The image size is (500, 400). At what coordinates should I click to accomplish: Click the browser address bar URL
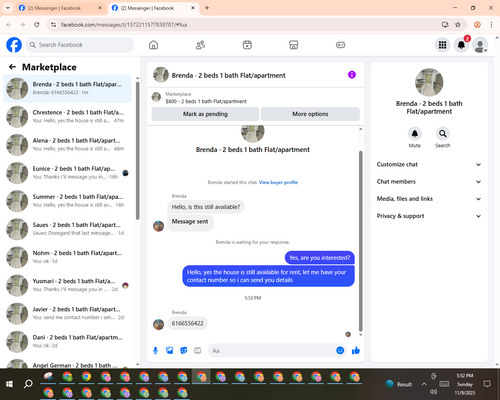[x=124, y=25]
